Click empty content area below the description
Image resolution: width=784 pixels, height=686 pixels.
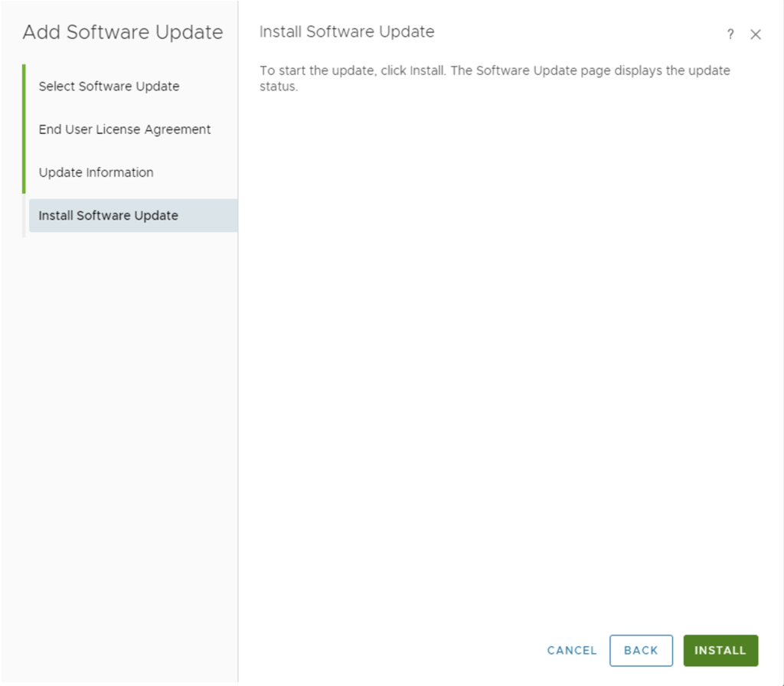click(x=505, y=345)
